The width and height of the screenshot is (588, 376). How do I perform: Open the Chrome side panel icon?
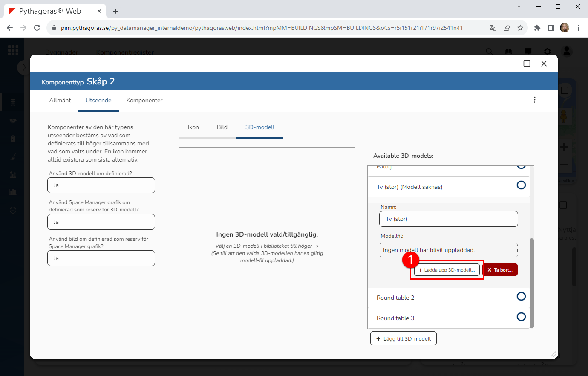pos(551,28)
